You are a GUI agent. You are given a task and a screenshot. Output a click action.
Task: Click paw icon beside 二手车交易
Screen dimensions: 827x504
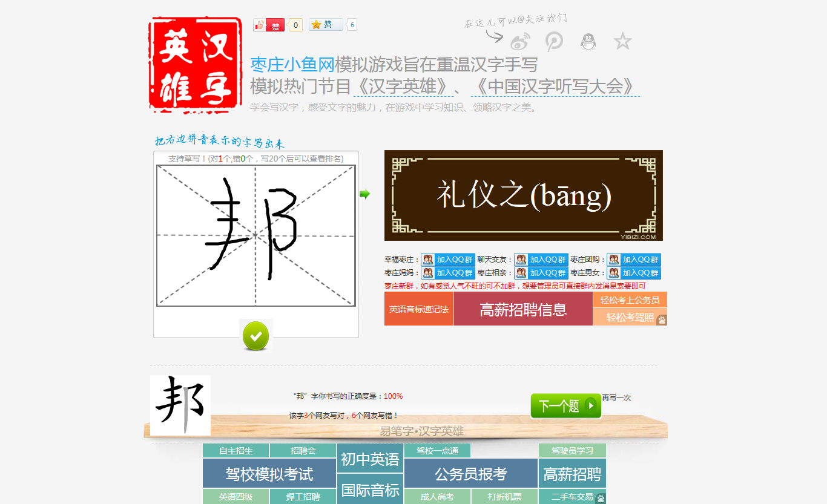pos(601,499)
